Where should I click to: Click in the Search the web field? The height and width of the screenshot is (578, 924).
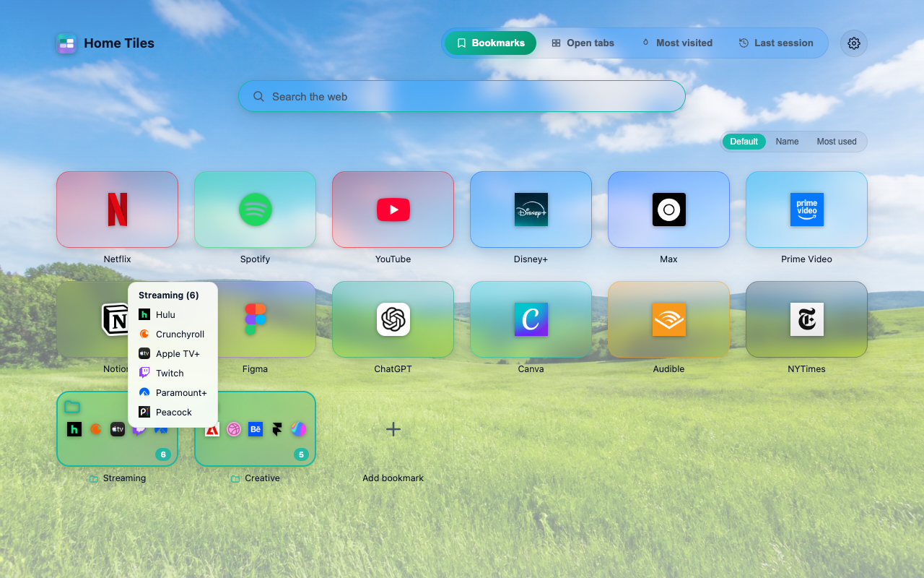(x=462, y=96)
